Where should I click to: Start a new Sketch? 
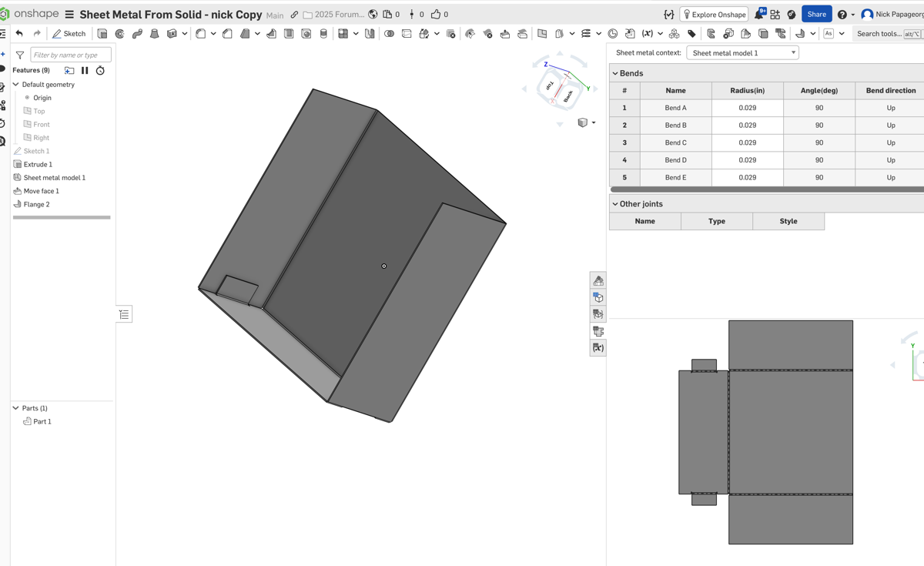point(69,34)
